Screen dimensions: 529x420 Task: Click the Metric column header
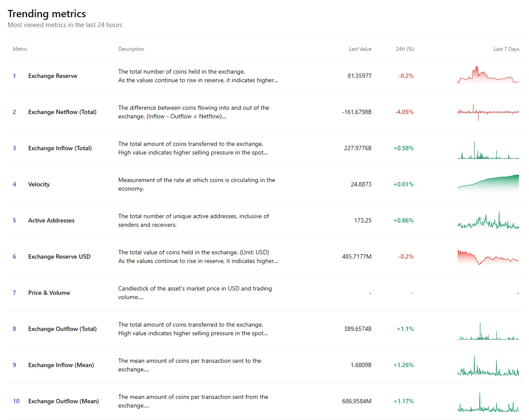pyautogui.click(x=20, y=49)
